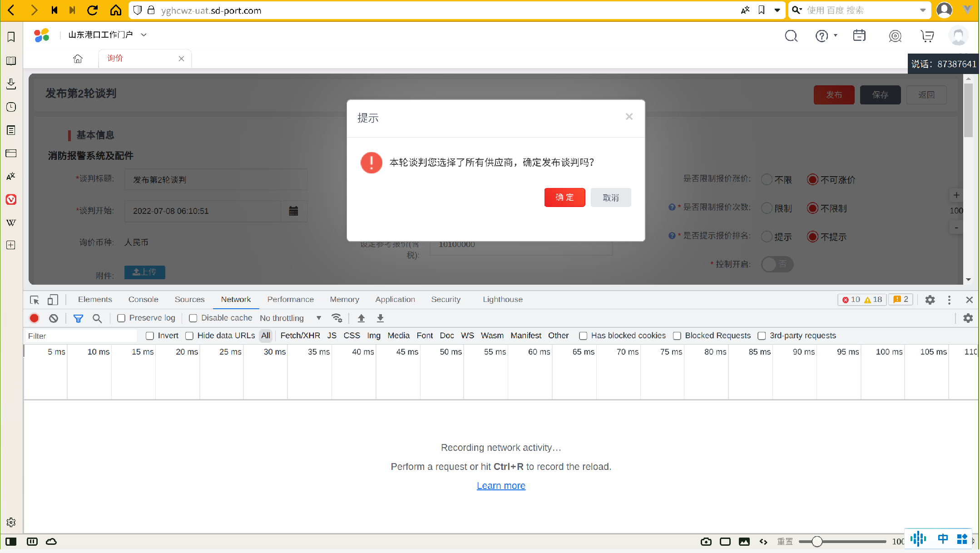
Task: Open the device toolbar toggle icon
Action: 53,300
